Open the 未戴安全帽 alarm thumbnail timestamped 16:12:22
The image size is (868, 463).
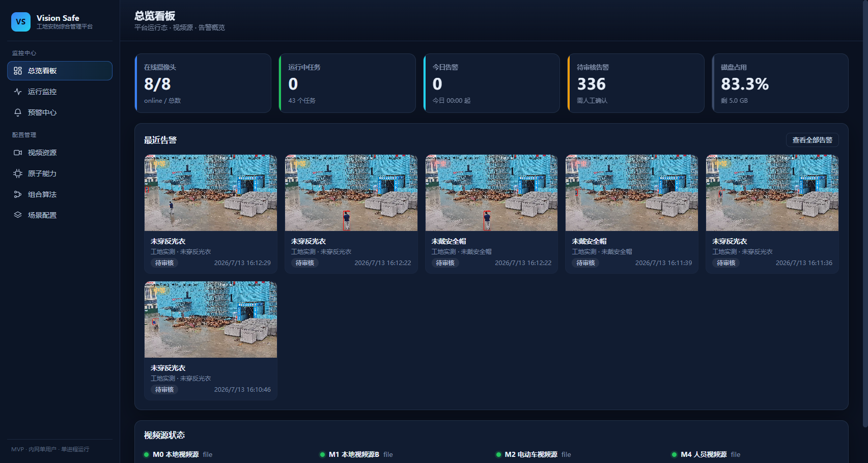pos(491,193)
